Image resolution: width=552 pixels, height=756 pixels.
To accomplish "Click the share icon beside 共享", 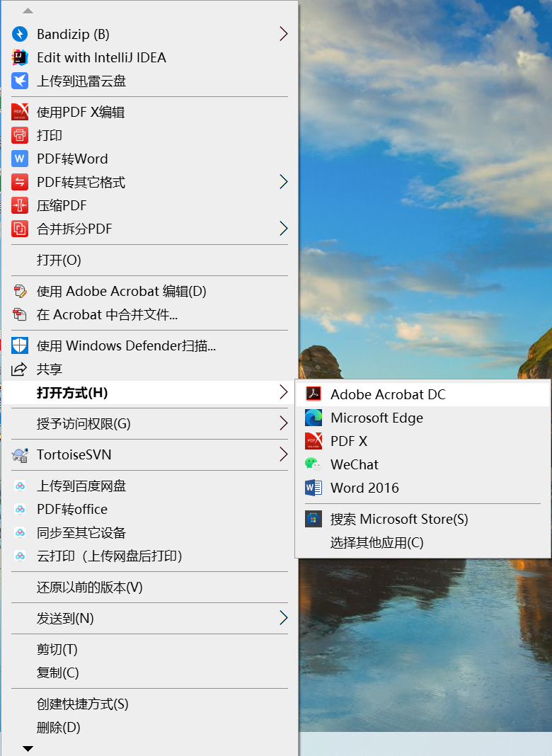I will coord(19,369).
